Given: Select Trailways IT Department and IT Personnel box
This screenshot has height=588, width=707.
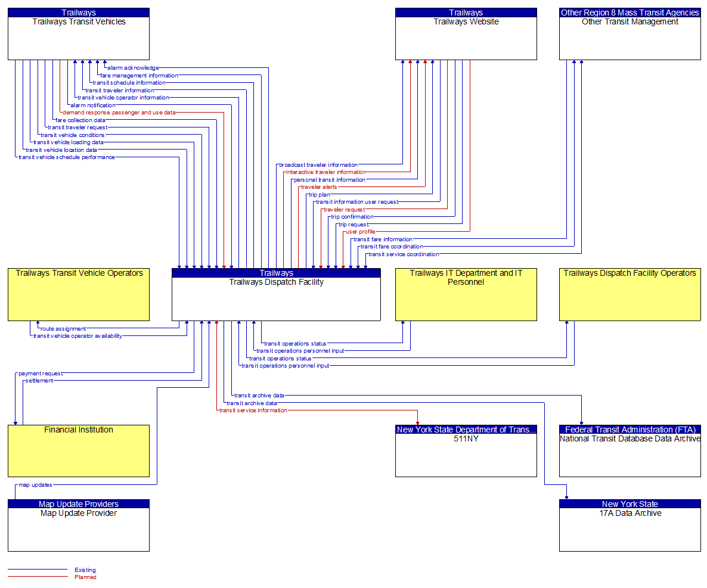Looking at the screenshot, I should [466, 295].
